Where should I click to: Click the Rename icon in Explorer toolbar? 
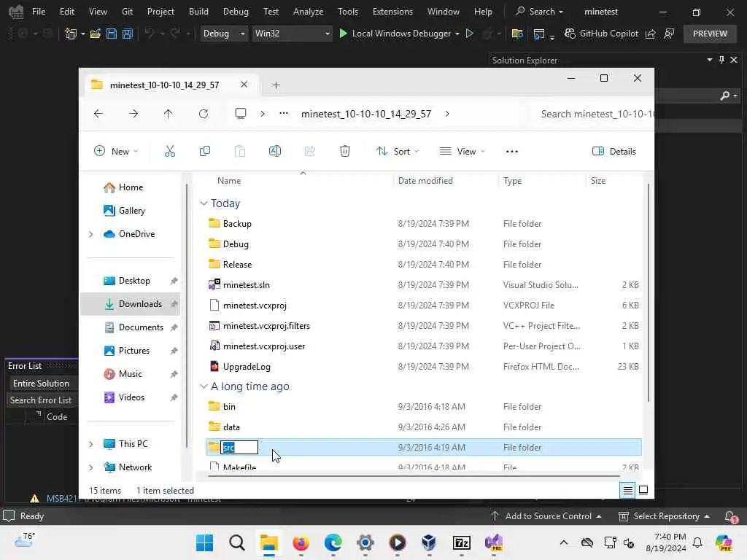click(275, 152)
